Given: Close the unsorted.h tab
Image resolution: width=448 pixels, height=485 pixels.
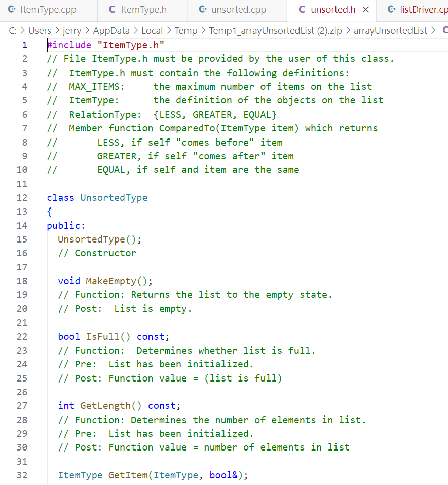Looking at the screenshot, I should tap(367, 9).
